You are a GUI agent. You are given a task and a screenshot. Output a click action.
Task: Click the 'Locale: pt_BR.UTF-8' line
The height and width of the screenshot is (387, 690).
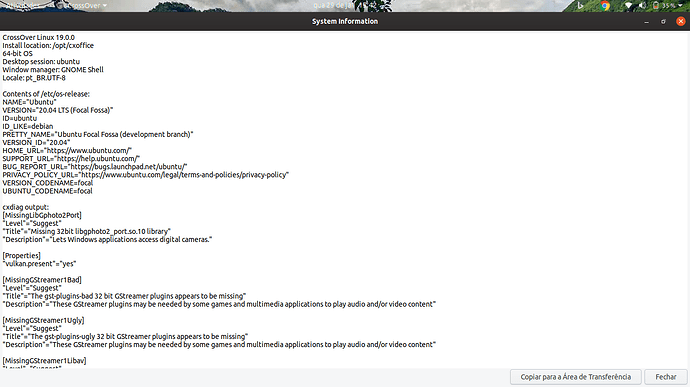(x=34, y=78)
